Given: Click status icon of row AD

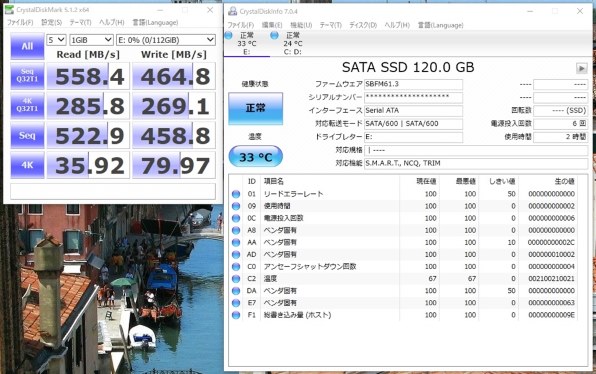Looking at the screenshot, I should coord(236,254).
